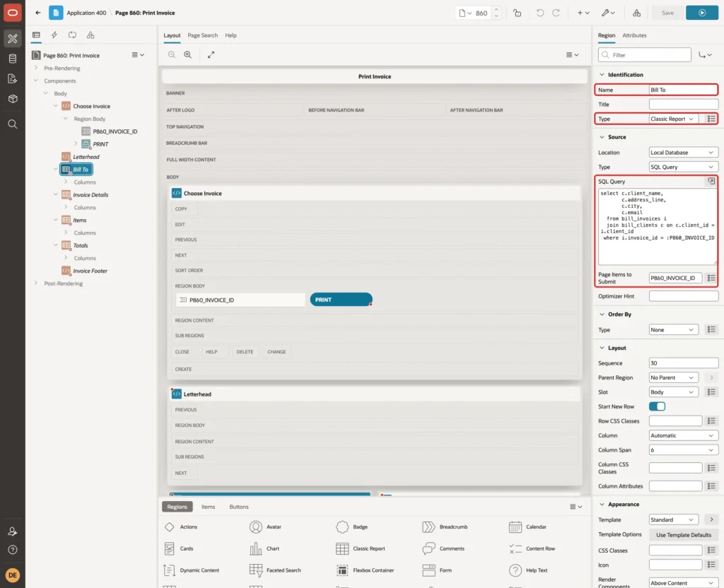This screenshot has width=724, height=588.
Task: Click the sidebar search magnifier icon
Action: click(x=13, y=124)
